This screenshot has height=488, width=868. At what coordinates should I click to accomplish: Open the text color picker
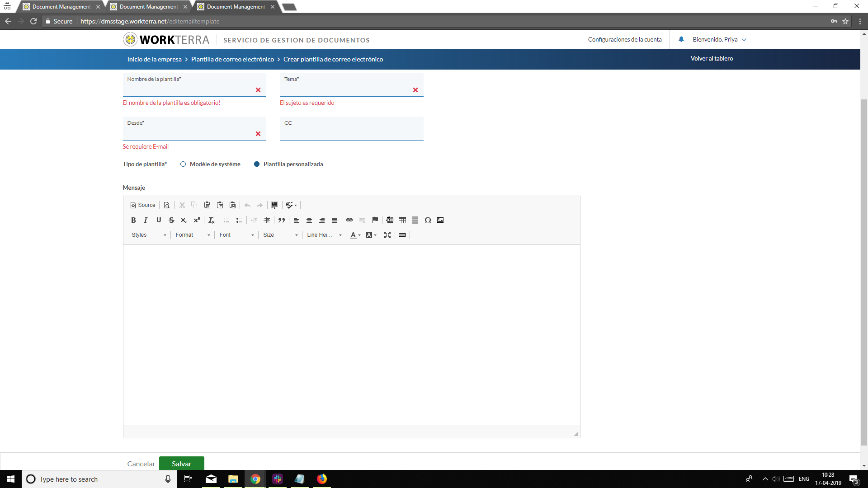click(355, 235)
